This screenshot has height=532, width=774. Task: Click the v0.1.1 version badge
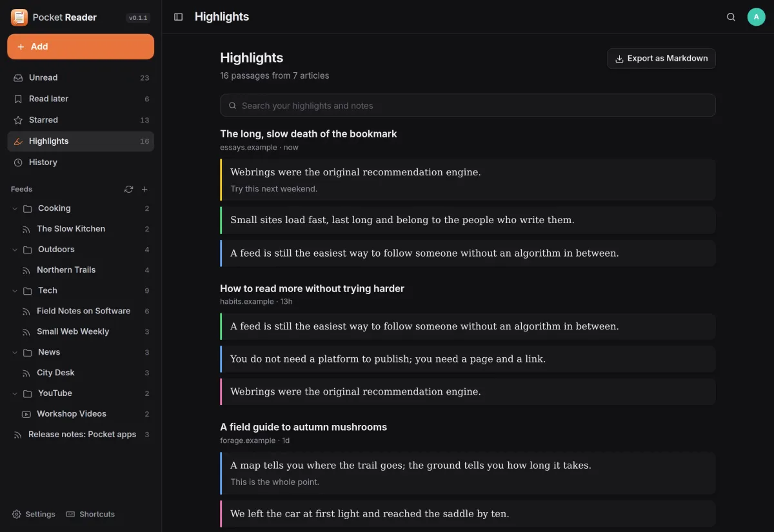pyautogui.click(x=138, y=18)
